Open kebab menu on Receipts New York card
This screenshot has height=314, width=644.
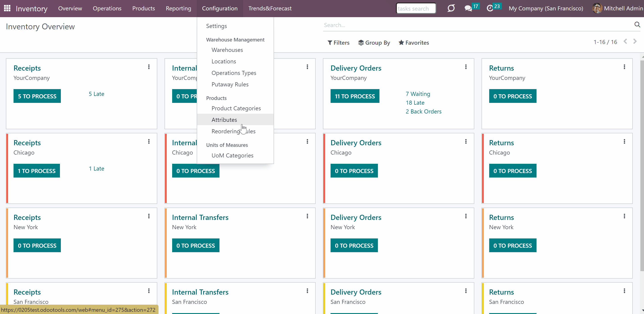(x=149, y=216)
